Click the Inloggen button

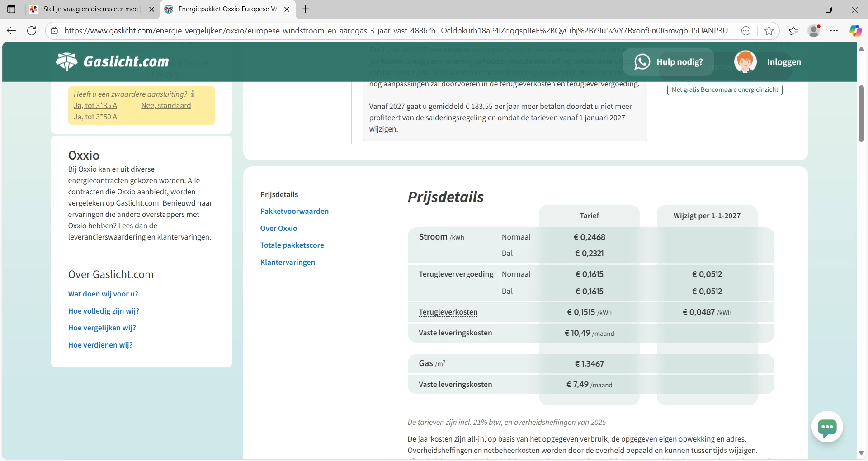784,62
